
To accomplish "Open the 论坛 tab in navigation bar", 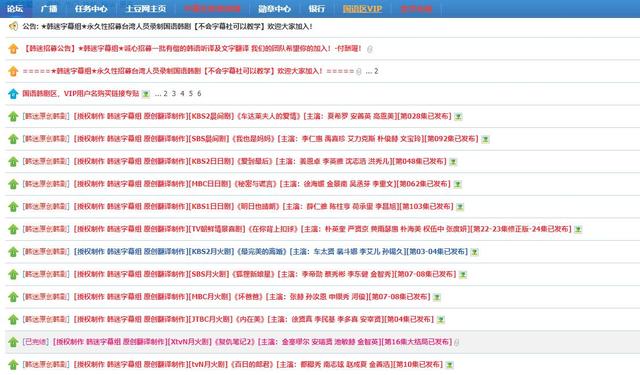I will pyautogui.click(x=15, y=9).
